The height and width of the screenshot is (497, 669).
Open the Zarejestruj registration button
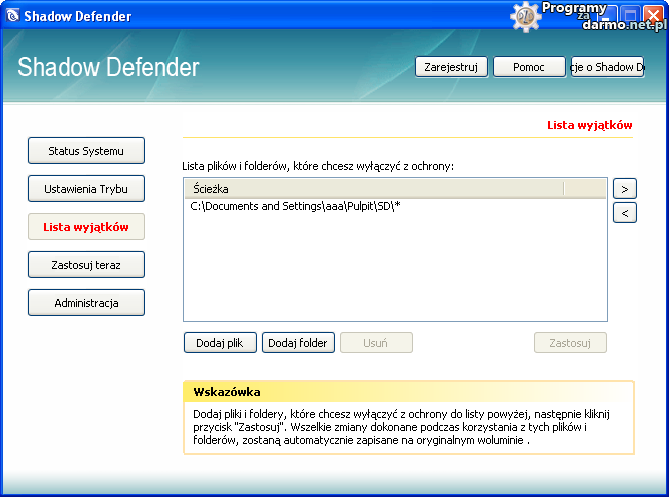[x=451, y=67]
